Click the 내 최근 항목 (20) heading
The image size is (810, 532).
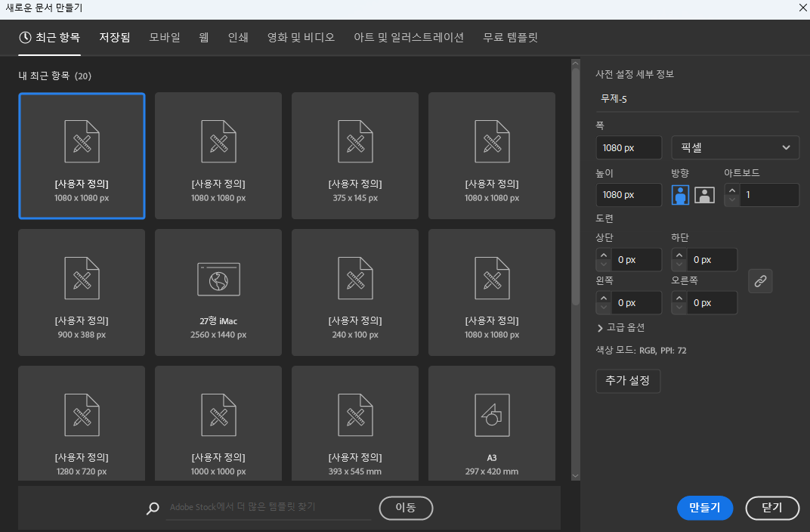54,76
